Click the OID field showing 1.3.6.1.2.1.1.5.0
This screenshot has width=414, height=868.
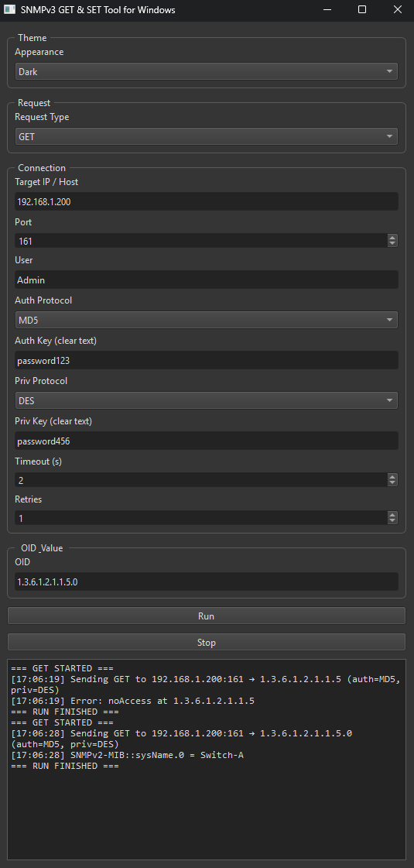(x=206, y=582)
